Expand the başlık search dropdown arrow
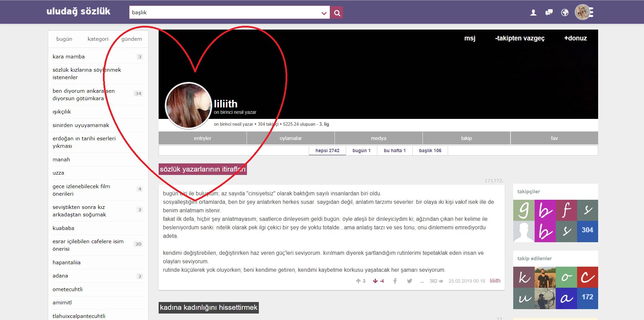This screenshot has height=320, width=644. [324, 13]
